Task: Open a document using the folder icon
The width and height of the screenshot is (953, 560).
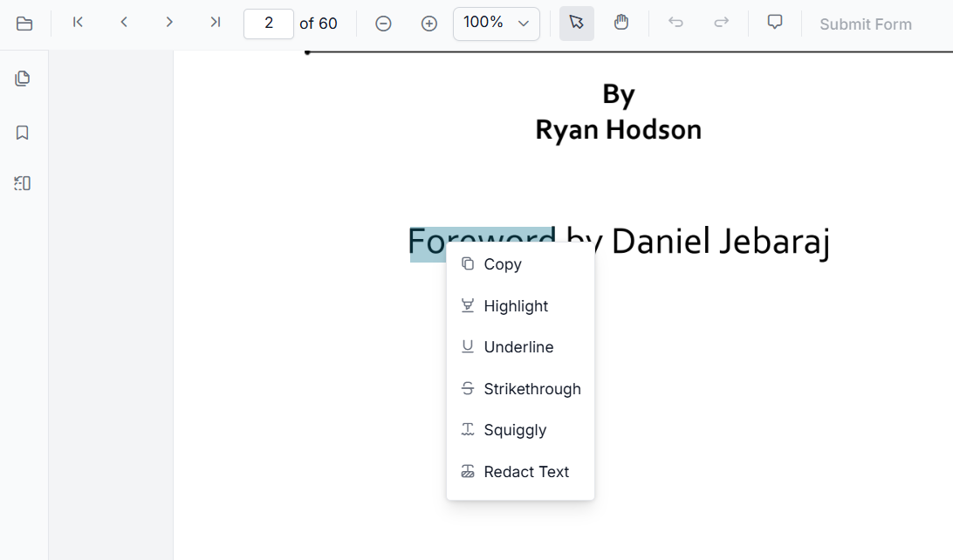Action: 24,24
